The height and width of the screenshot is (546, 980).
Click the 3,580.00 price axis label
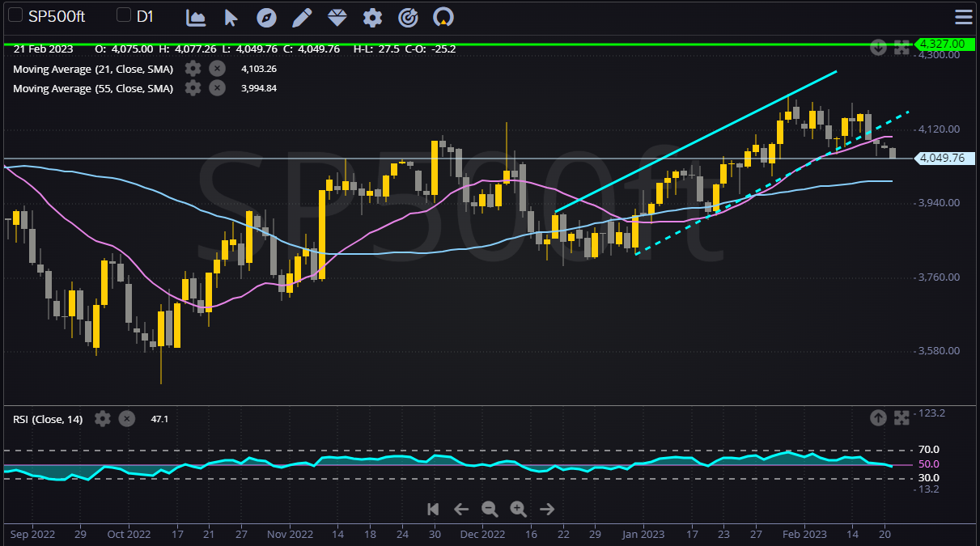pyautogui.click(x=939, y=351)
